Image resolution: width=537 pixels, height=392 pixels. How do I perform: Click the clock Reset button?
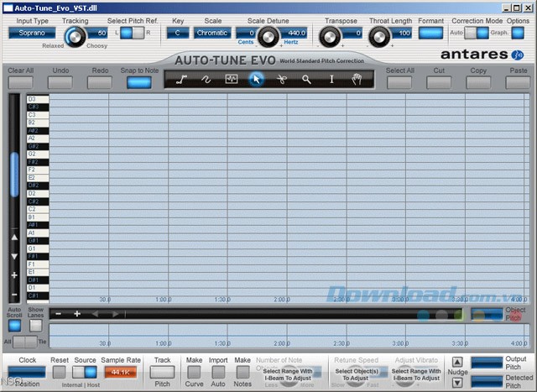click(x=59, y=372)
